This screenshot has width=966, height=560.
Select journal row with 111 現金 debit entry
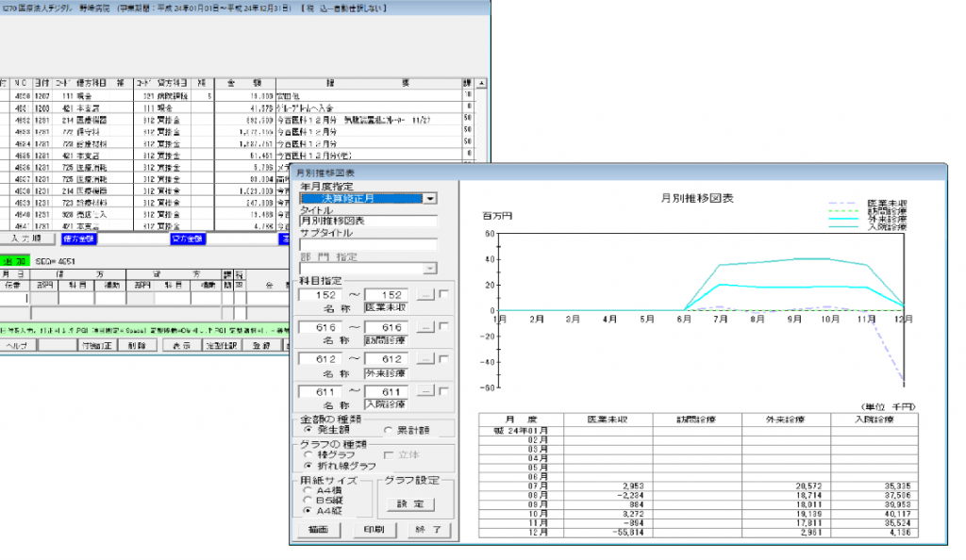[x=237, y=96]
